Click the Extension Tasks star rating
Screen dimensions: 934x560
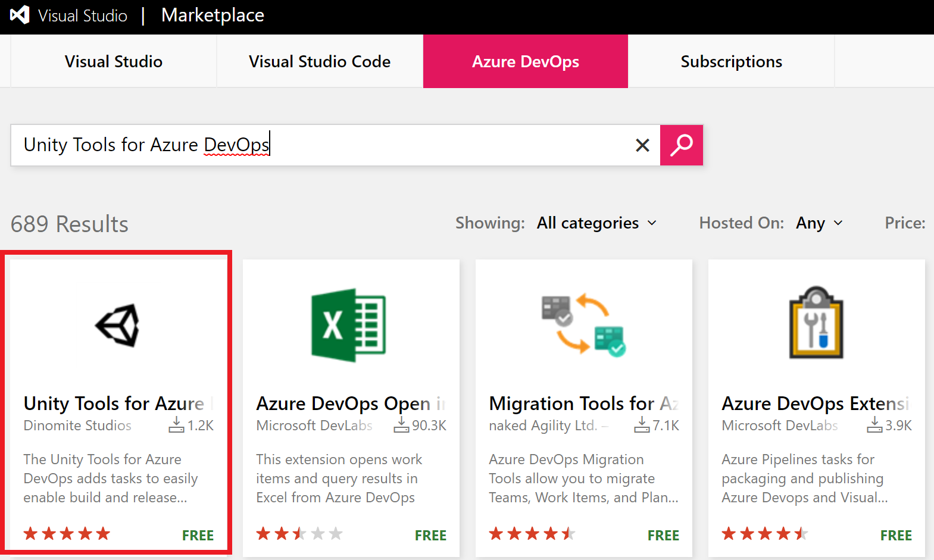click(765, 534)
